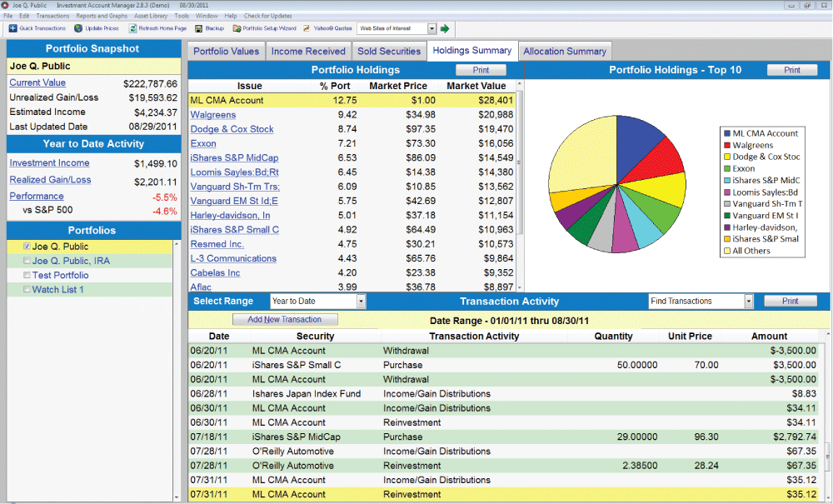Open the Check for Updates menu
This screenshot has width=833, height=504.
267,16
